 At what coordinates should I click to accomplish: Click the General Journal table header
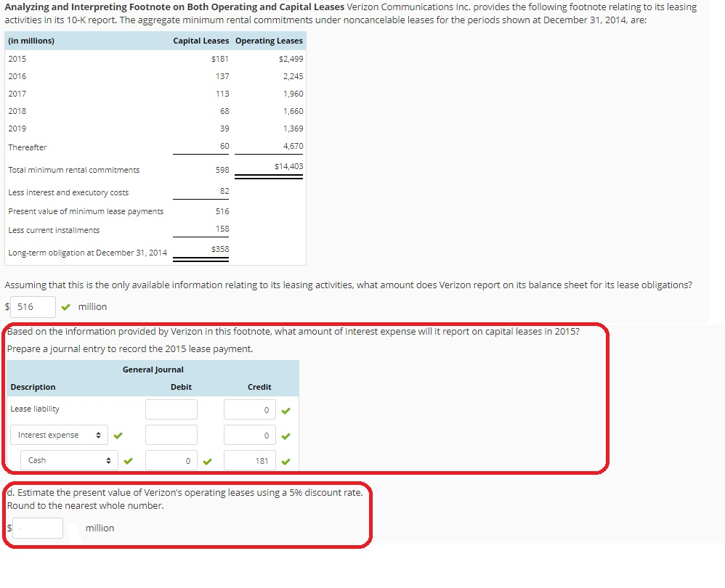(x=153, y=369)
